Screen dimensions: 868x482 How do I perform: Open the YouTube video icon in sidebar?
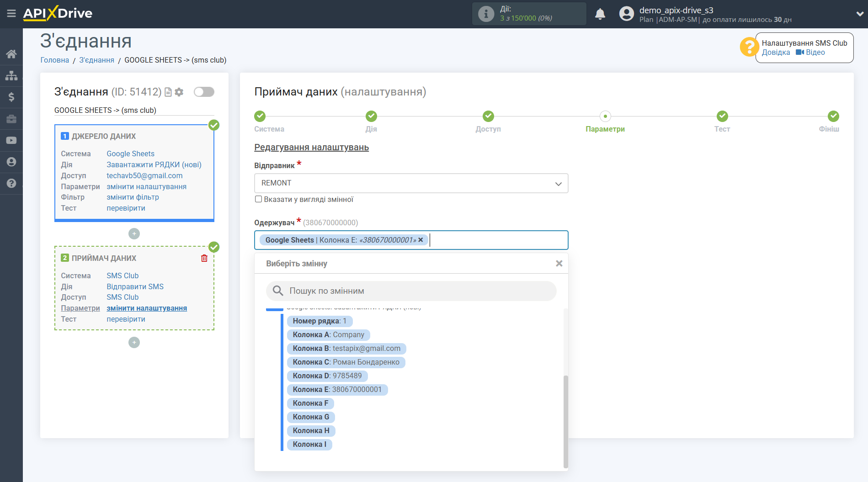tap(11, 140)
